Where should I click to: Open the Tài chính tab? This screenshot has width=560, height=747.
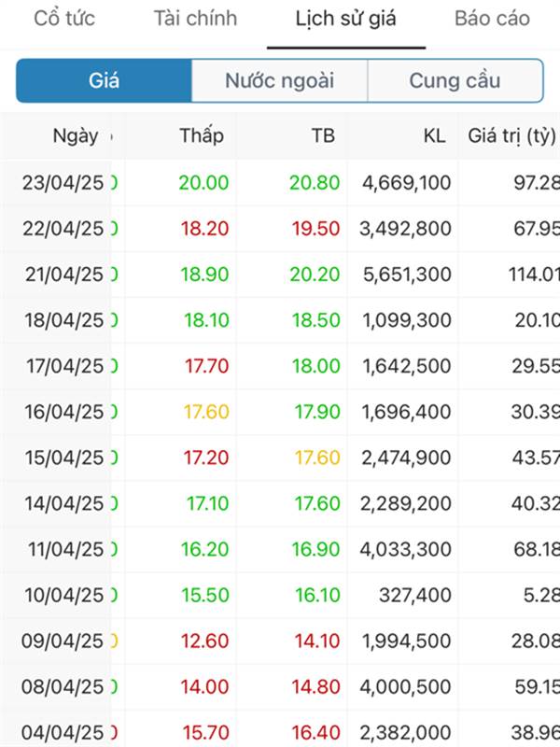click(195, 19)
